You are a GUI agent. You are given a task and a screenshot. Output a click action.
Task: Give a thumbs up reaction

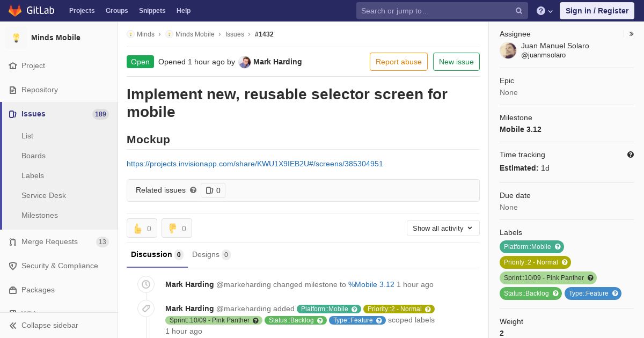(142, 228)
